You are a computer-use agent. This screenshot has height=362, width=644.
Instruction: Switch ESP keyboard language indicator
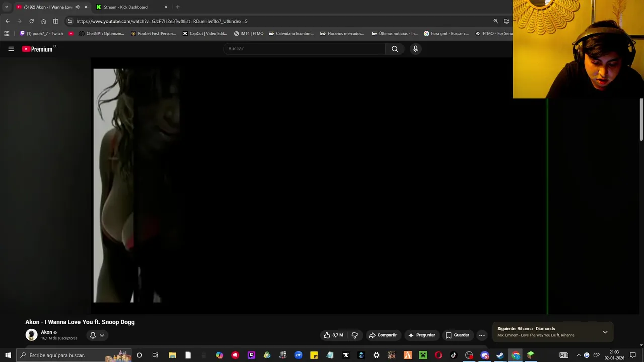597,355
